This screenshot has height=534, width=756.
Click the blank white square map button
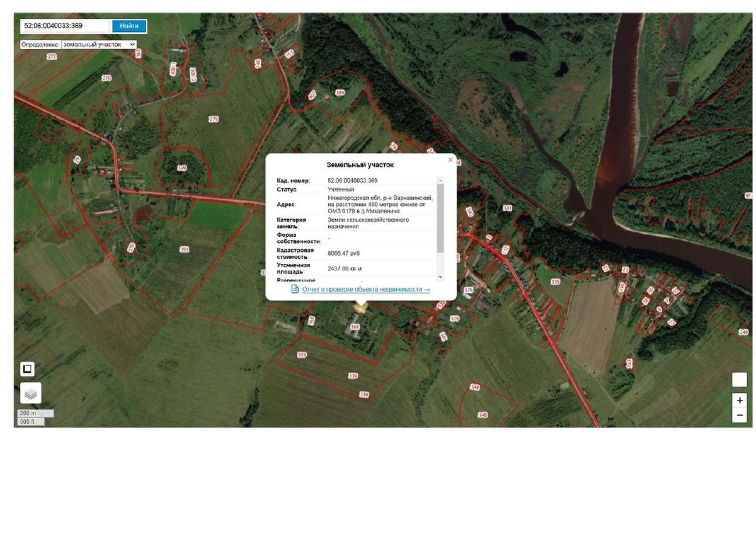[x=740, y=380]
